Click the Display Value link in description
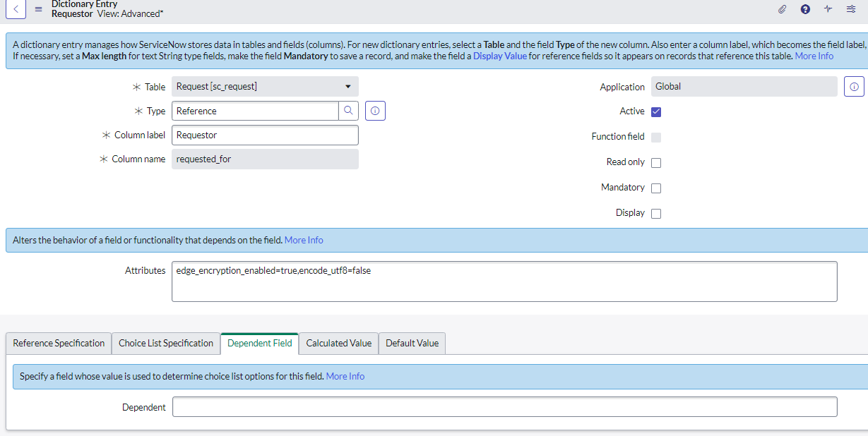The image size is (868, 436). [x=500, y=56]
